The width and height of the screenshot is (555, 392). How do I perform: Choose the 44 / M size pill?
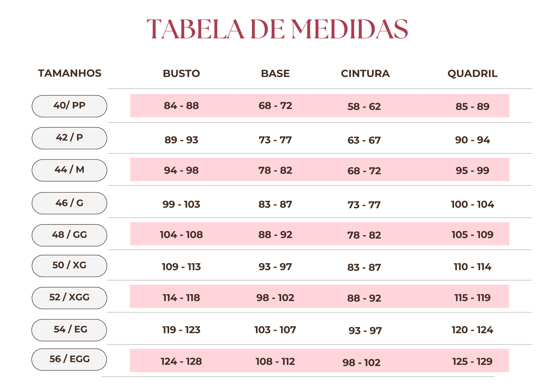coord(69,170)
